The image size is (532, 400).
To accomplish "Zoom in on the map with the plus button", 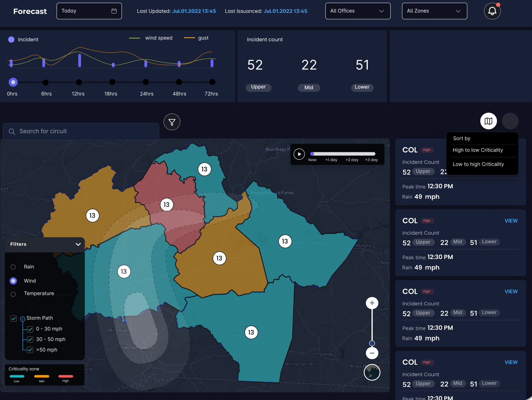I will click(372, 303).
